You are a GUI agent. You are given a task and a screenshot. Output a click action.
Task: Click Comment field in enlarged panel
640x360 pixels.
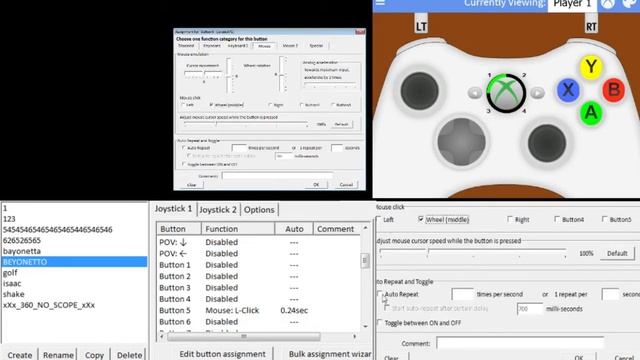(x=520, y=343)
